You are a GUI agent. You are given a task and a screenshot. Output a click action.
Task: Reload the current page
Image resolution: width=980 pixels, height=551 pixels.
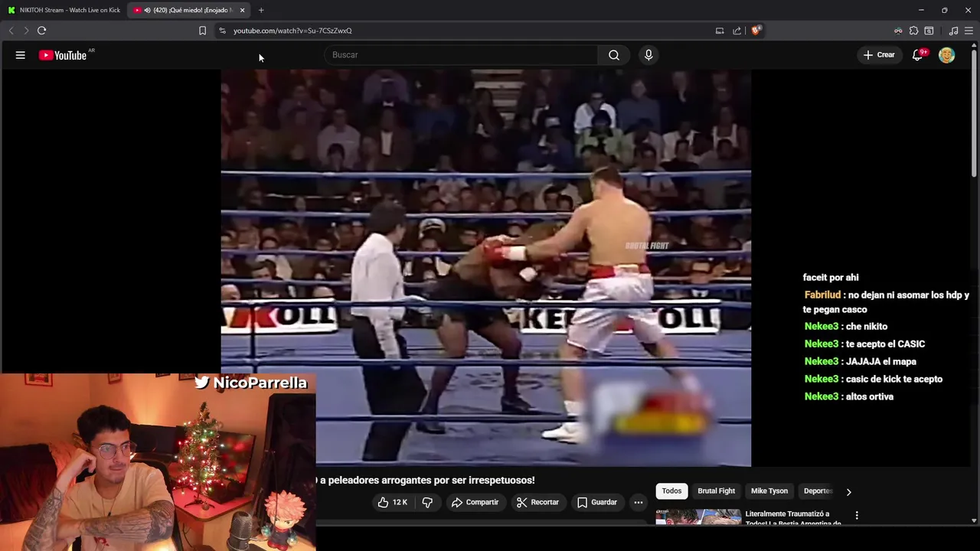[x=42, y=31]
